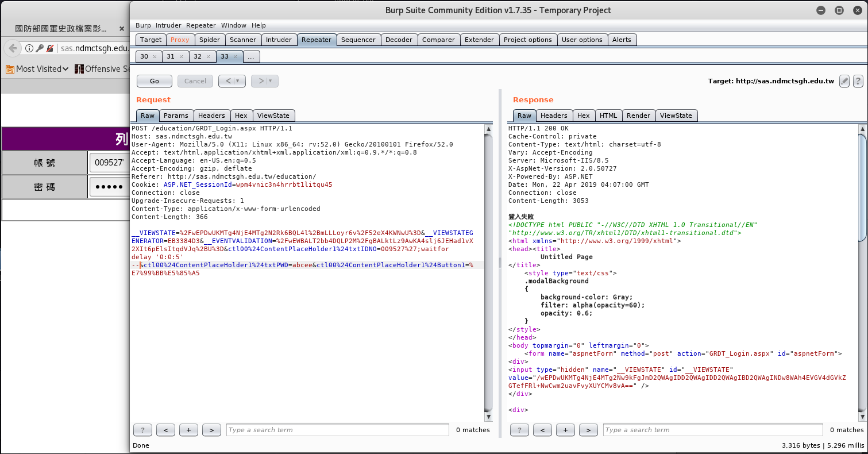Image resolution: width=868 pixels, height=454 pixels.
Task: Click the response search help '?' button
Action: (519, 430)
